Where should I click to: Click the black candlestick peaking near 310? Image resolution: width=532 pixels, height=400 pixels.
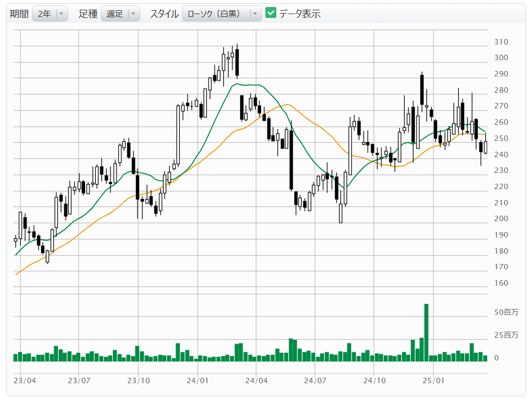pyautogui.click(x=237, y=62)
